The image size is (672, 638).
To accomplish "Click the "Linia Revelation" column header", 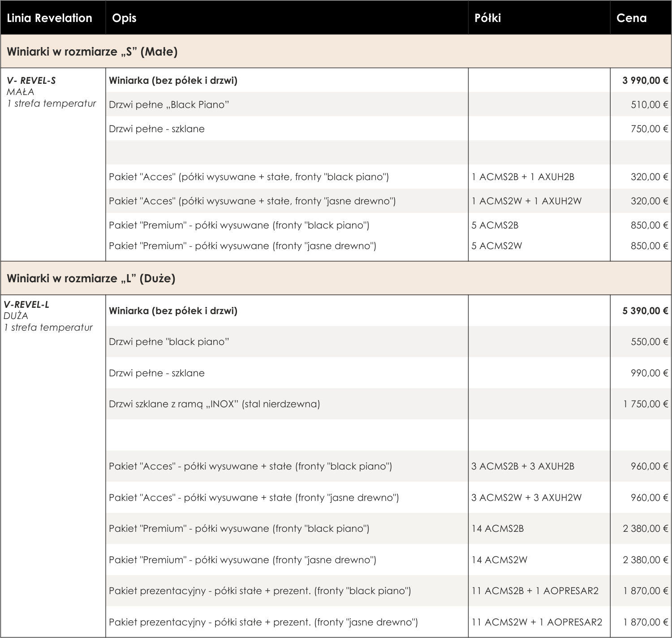I will coord(49,18).
